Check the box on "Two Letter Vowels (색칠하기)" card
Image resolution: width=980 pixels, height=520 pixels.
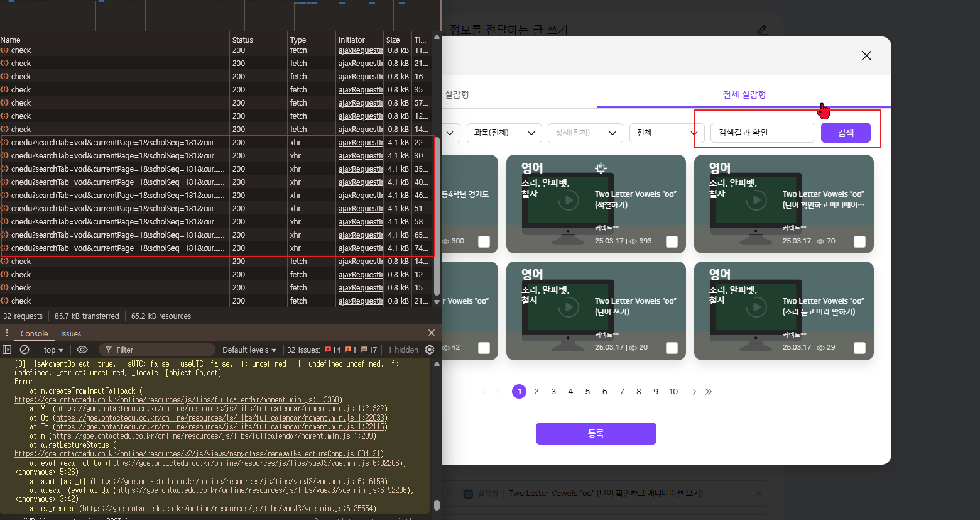pyautogui.click(x=672, y=241)
